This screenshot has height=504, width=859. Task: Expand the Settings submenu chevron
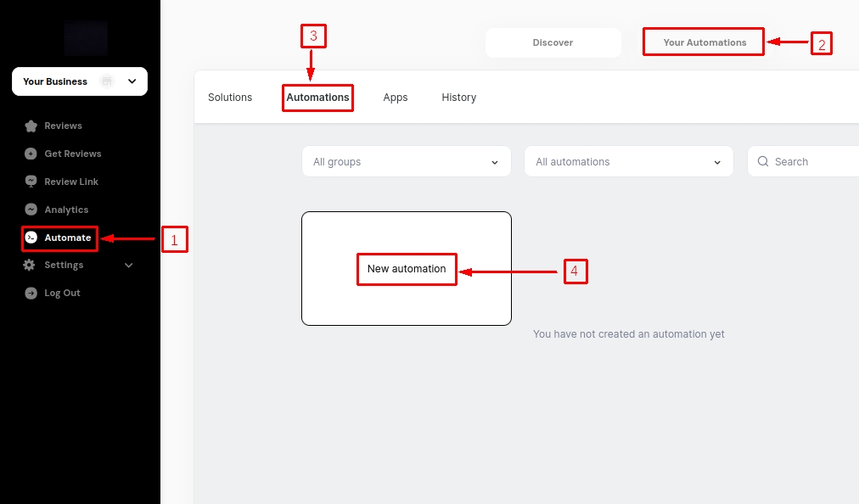pos(129,265)
